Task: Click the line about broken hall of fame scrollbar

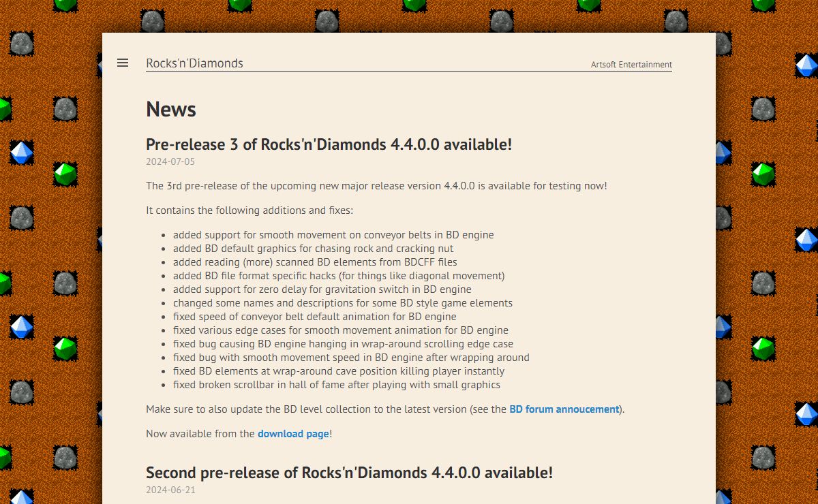Action: click(337, 385)
